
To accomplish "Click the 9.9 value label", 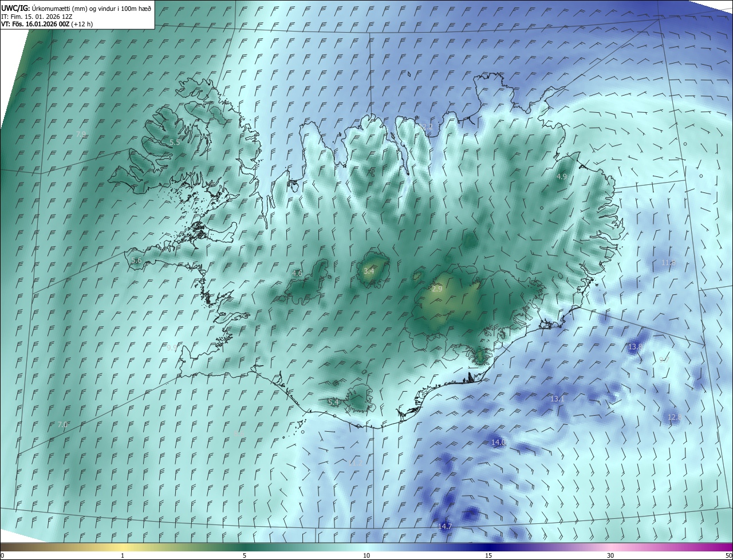I will point(172,348).
